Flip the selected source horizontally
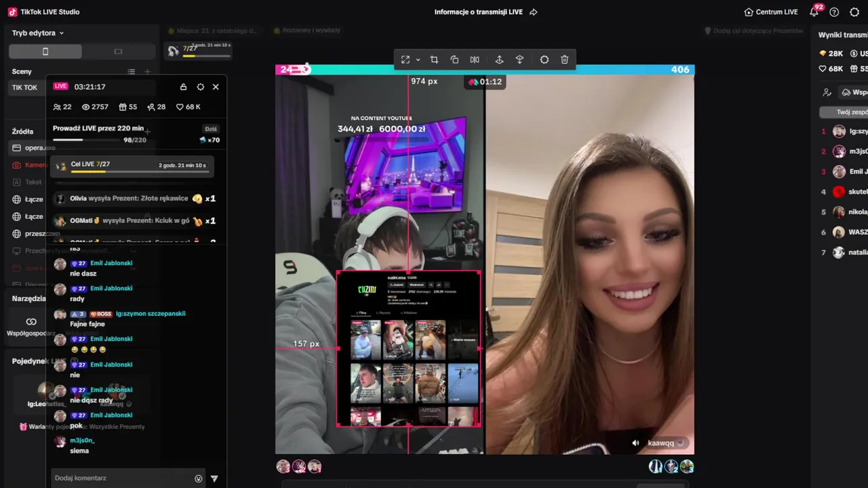This screenshot has width=868, height=488. coord(475,60)
